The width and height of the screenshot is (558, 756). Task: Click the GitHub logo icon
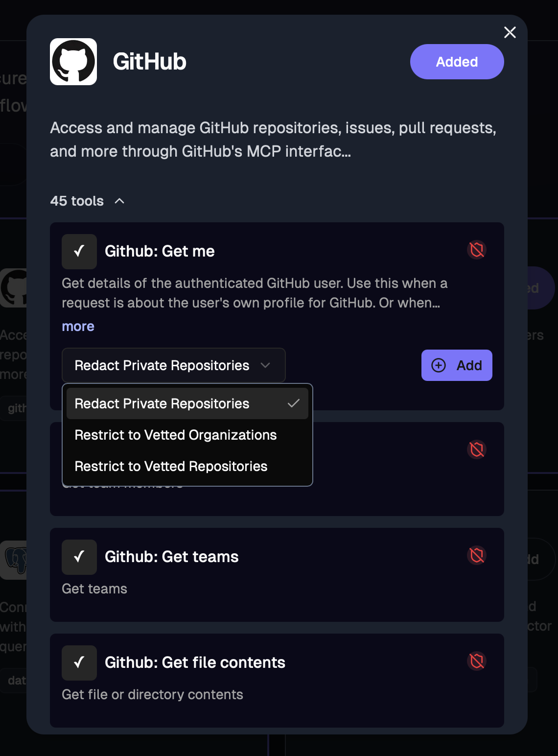pos(73,61)
